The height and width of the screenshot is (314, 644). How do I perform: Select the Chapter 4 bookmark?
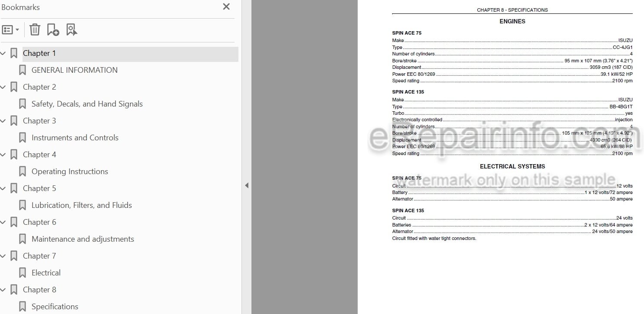(x=39, y=155)
